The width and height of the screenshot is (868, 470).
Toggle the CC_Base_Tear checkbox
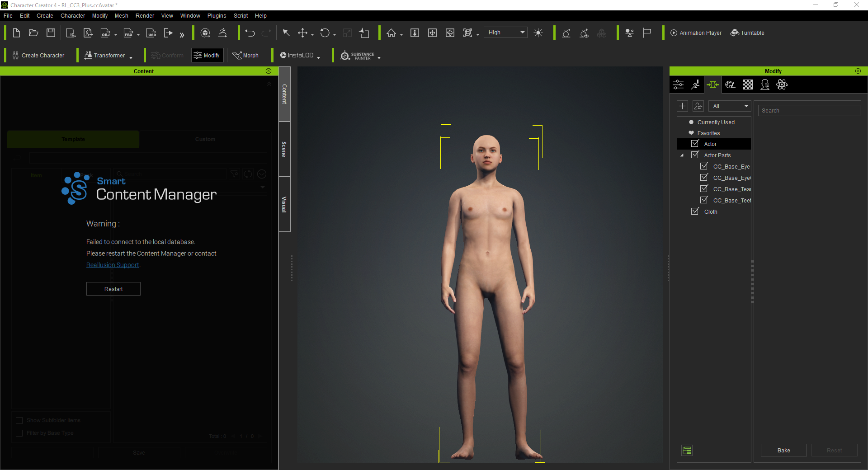pos(704,189)
